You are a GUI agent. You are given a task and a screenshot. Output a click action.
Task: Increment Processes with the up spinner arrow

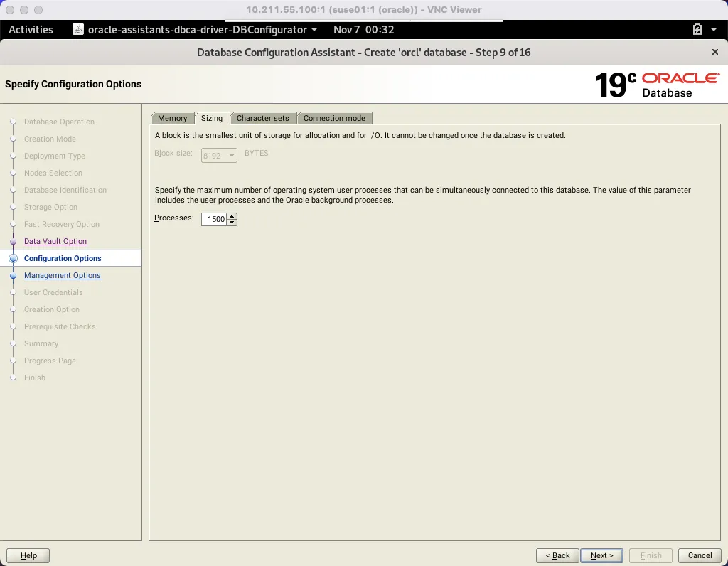coord(232,216)
